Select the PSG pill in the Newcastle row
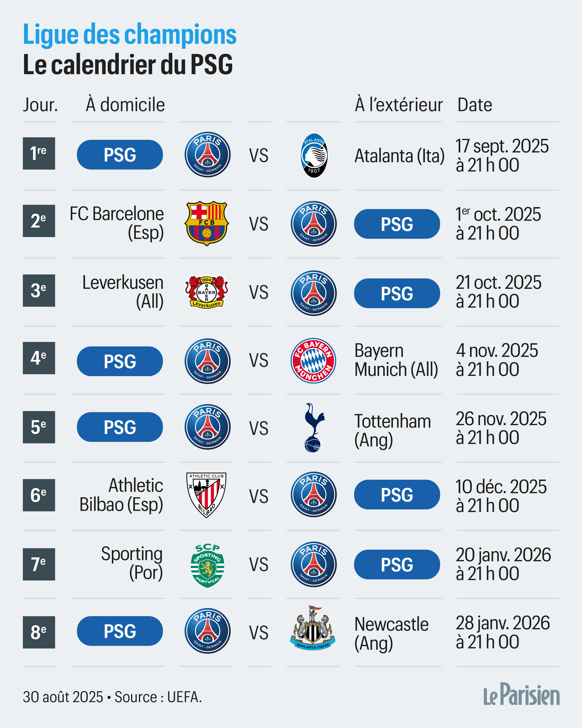 point(120,631)
